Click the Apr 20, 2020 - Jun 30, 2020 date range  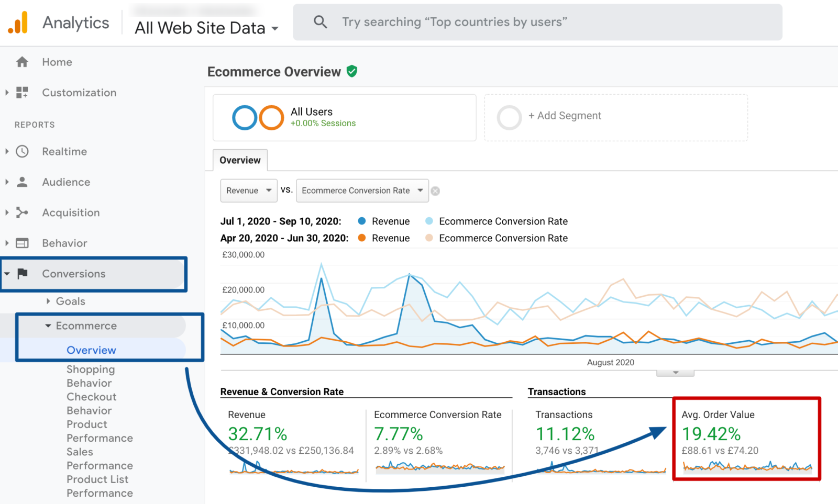pyautogui.click(x=284, y=238)
